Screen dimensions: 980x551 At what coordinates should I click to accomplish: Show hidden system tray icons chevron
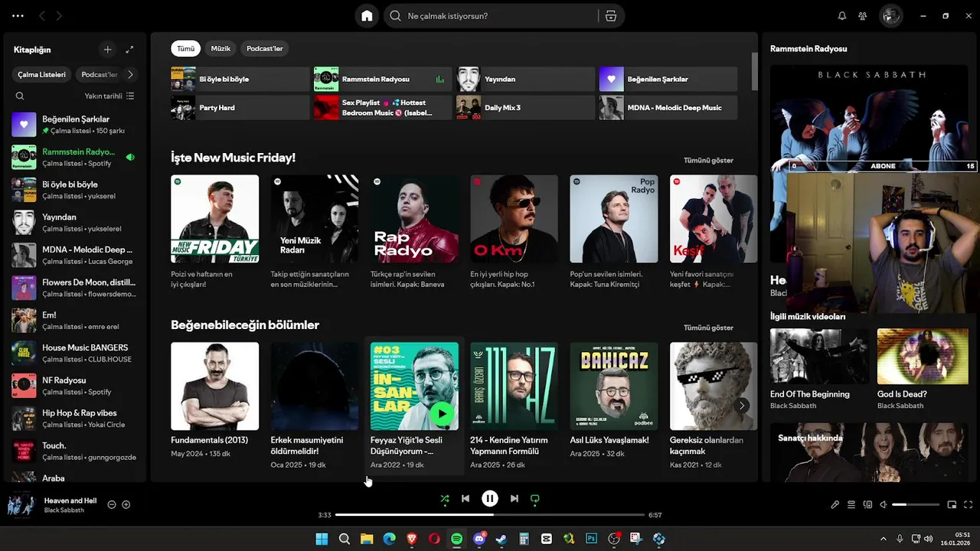(883, 539)
